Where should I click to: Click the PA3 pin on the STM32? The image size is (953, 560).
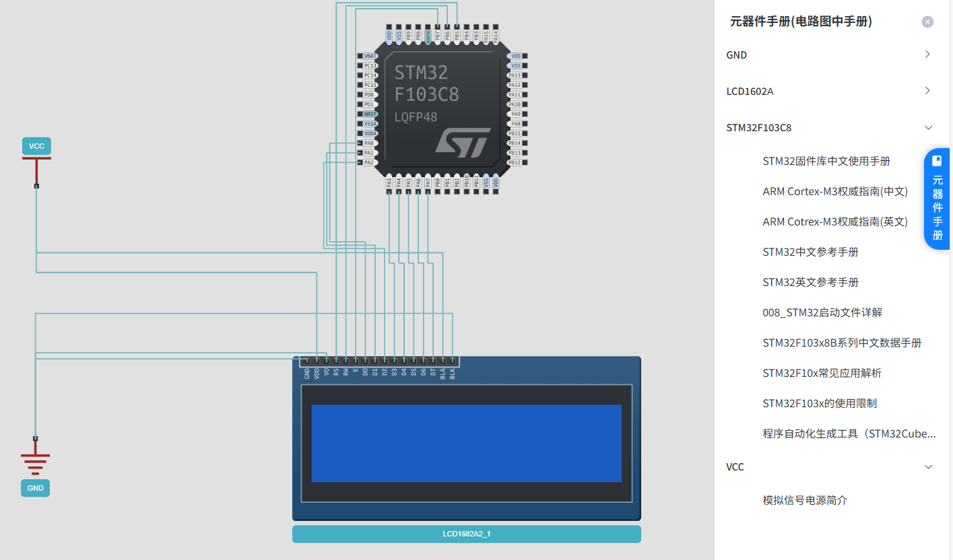click(x=389, y=184)
